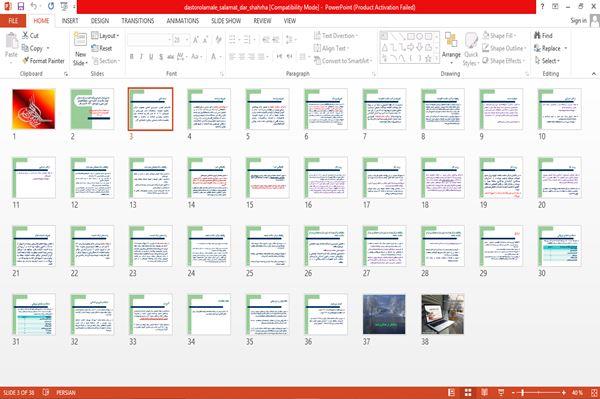This screenshot has height=399, width=600.
Task: Click the New Slide icon
Action: (80, 39)
